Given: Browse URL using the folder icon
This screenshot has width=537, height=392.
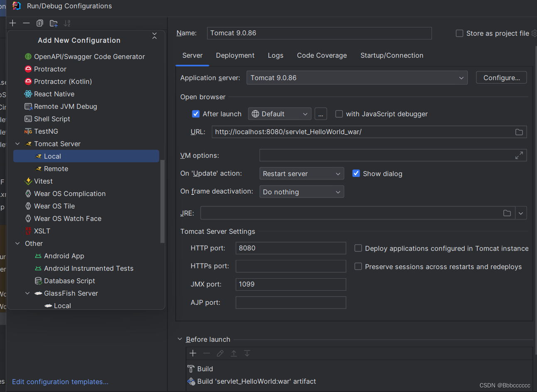Looking at the screenshot, I should point(519,132).
